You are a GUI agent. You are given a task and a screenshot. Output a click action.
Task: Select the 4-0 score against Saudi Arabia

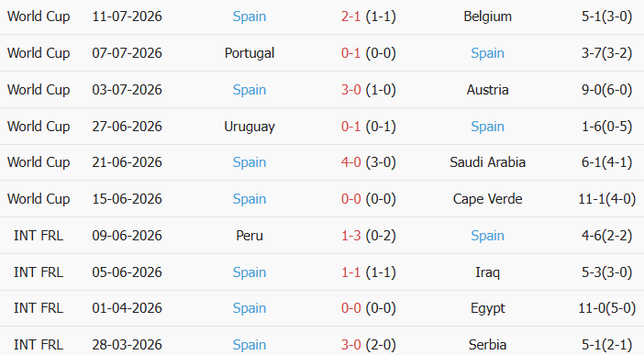(350, 162)
